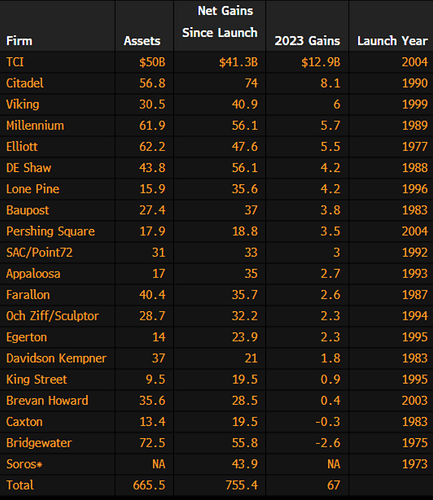This screenshot has height=500, width=433.
Task: Click Elliott's 1977 launch year cell
Action: coord(415,147)
